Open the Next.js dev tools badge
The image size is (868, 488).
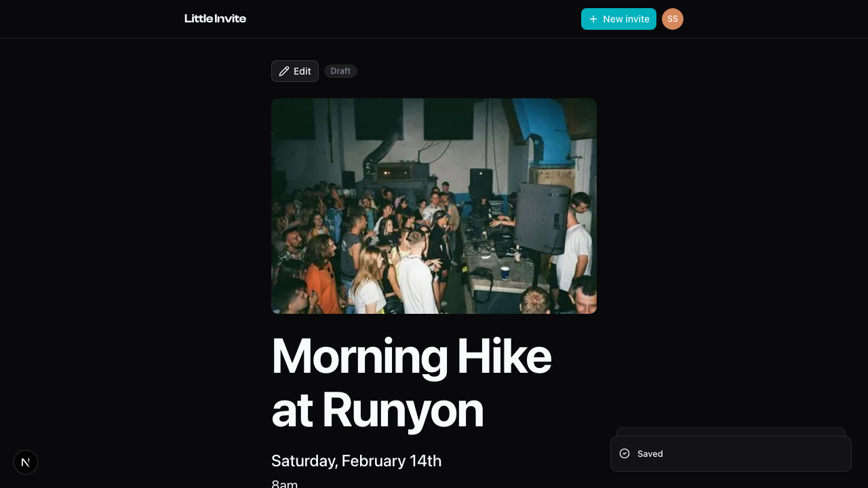[26, 462]
